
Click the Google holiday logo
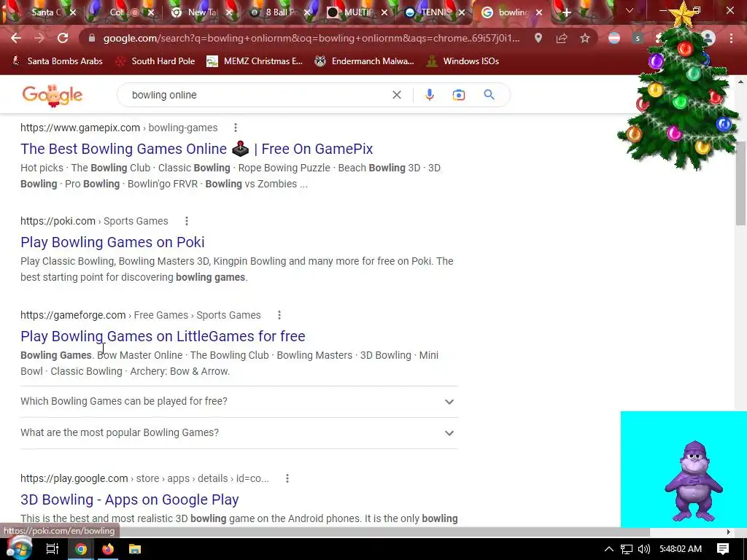(x=53, y=95)
